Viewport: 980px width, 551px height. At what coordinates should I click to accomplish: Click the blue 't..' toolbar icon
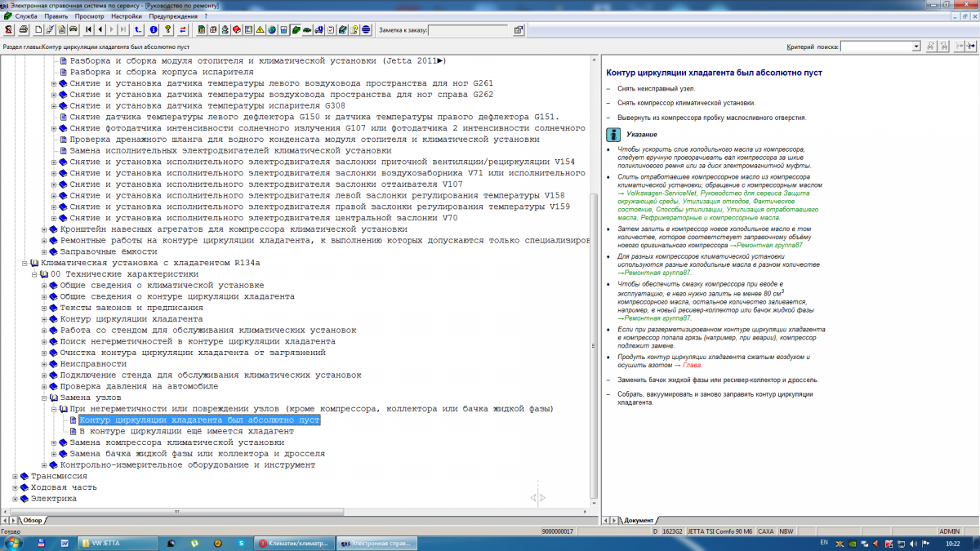click(138, 30)
